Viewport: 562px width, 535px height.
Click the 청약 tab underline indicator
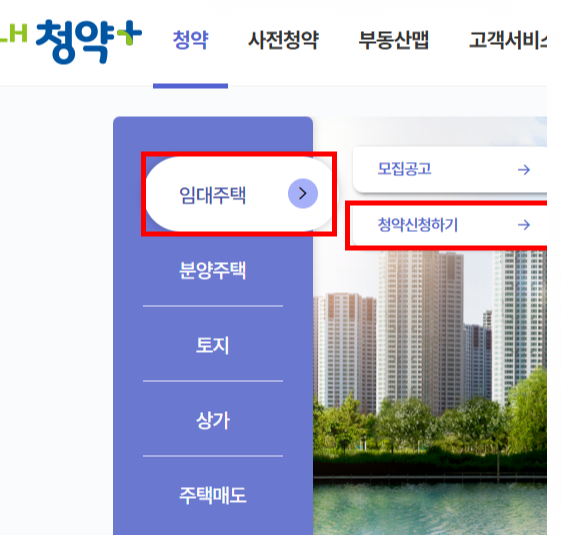point(190,86)
